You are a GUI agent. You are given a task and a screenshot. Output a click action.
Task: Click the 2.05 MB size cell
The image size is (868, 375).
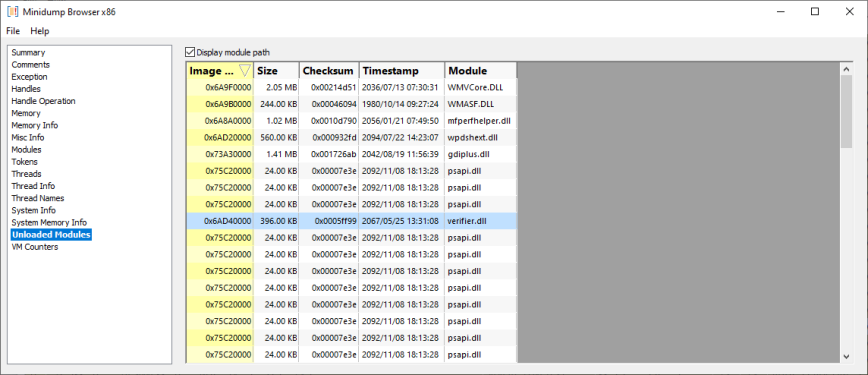(x=282, y=88)
